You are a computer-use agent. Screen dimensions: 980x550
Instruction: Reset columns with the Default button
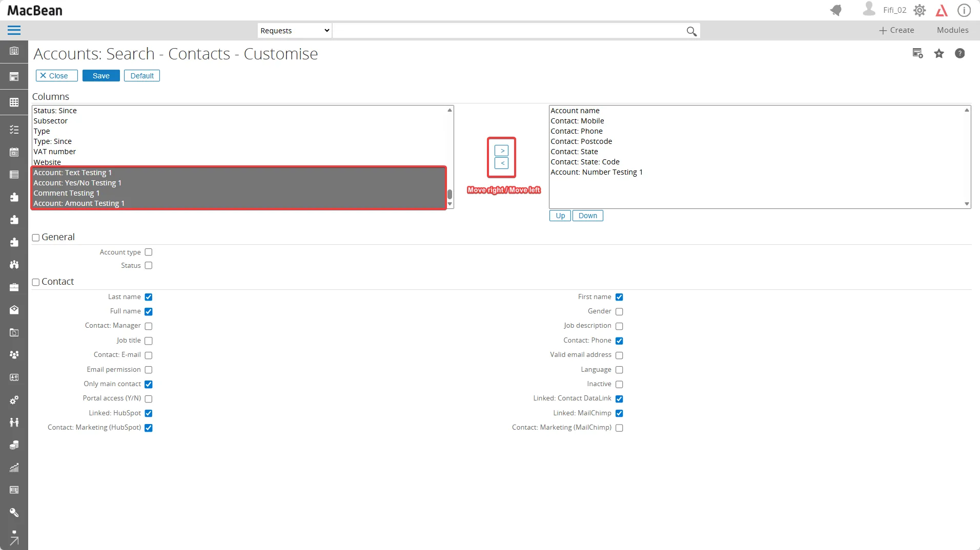tap(142, 76)
